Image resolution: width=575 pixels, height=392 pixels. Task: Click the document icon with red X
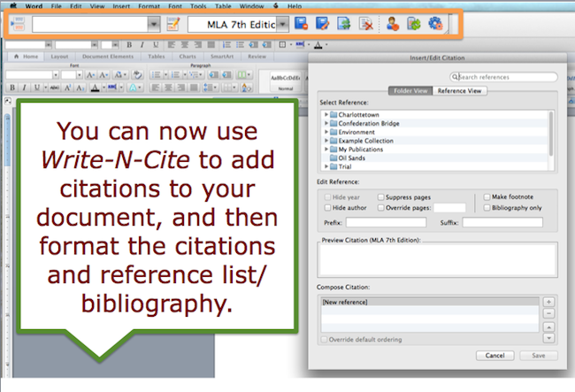(365, 24)
